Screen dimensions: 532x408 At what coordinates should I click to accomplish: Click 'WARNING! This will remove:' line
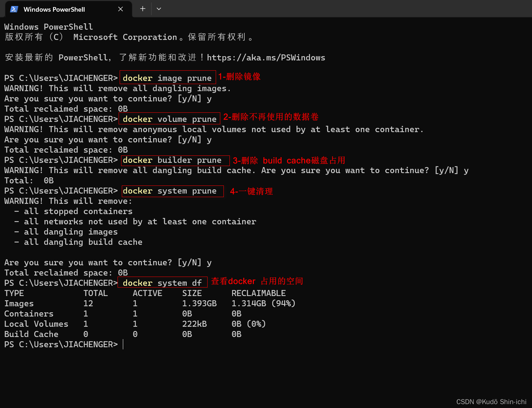68,201
